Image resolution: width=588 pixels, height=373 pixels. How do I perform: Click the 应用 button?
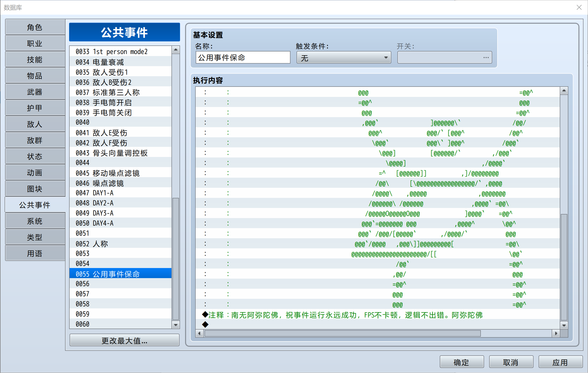[x=560, y=362]
